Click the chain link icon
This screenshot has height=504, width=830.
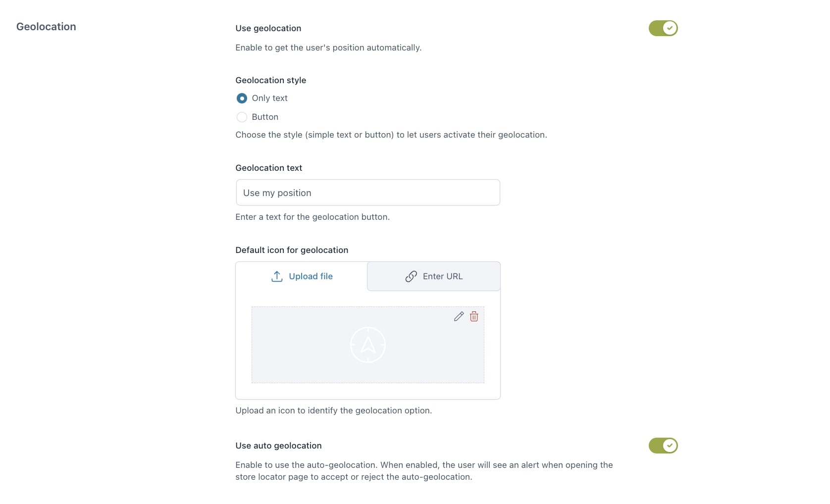pyautogui.click(x=411, y=276)
